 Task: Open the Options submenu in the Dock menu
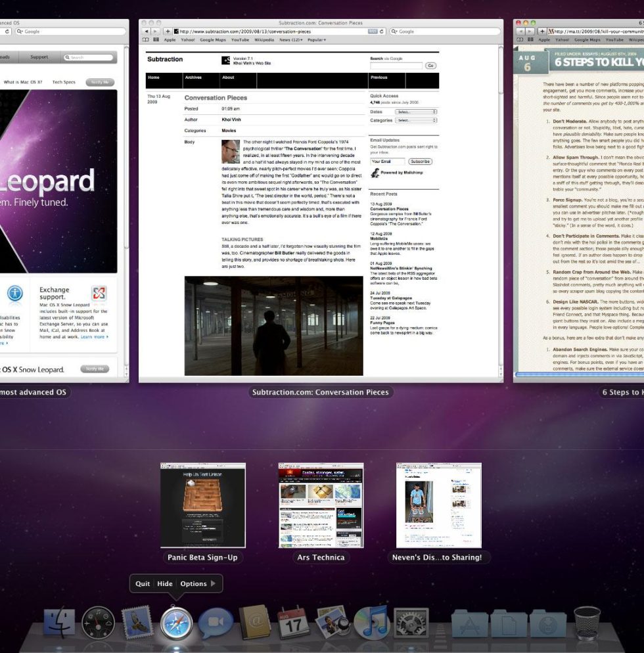click(x=195, y=583)
